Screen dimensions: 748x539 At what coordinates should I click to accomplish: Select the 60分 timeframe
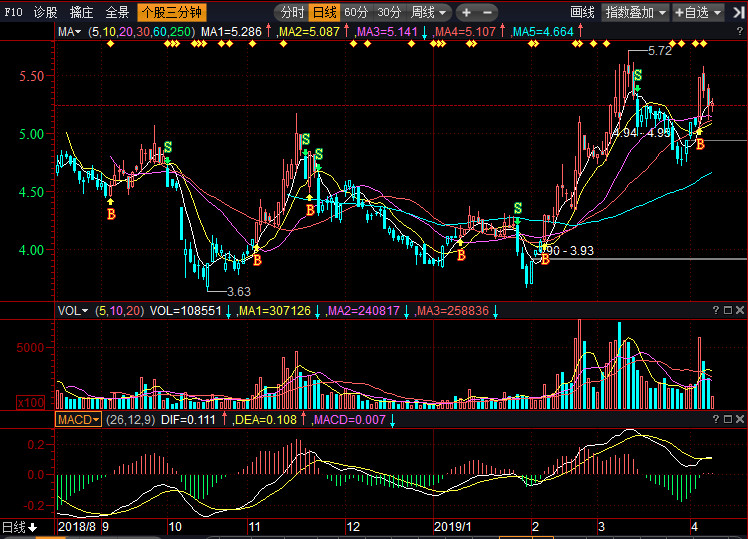[x=356, y=13]
